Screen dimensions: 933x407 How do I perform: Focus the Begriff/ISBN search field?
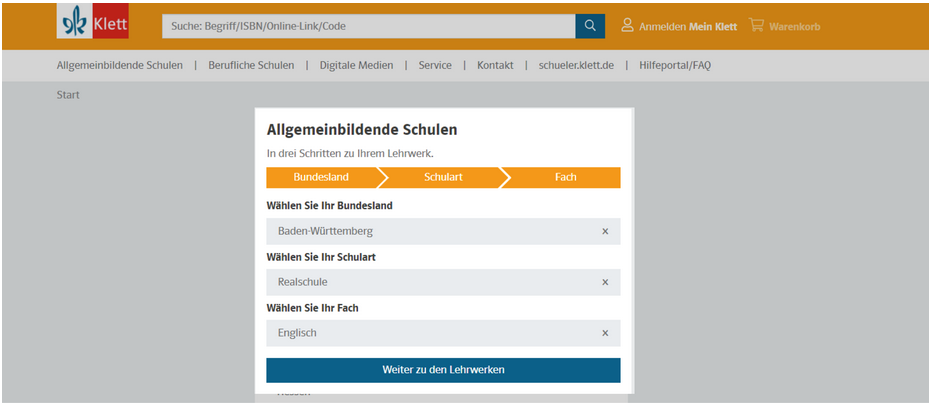(x=368, y=26)
